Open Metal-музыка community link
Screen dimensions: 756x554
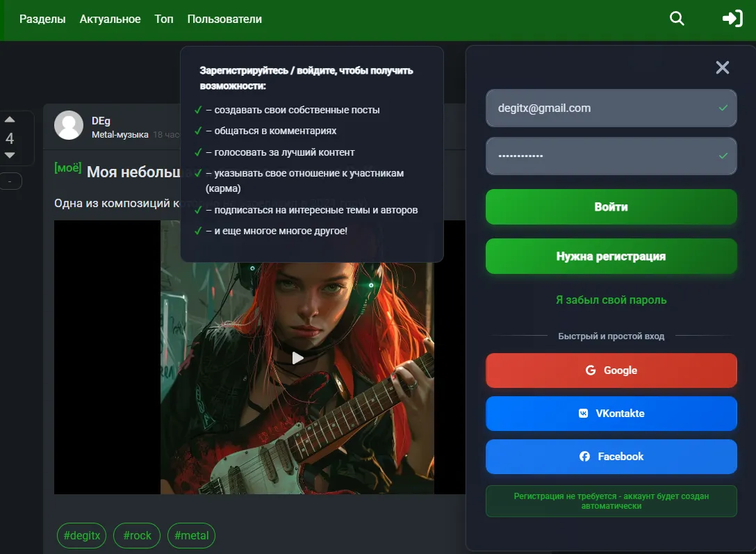coord(120,135)
